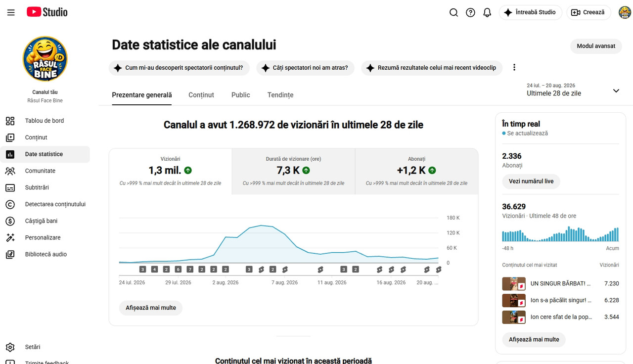Open the Câștigă bani dollar icon
Image resolution: width=633 pixels, height=364 pixels.
(x=10, y=221)
